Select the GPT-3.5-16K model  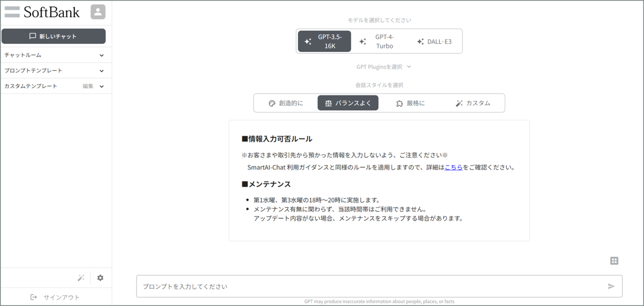click(x=325, y=41)
